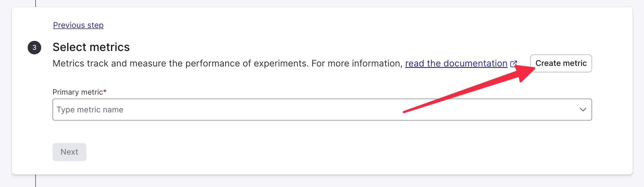
Task: Open the Type metric name combo box
Action: 310,110
